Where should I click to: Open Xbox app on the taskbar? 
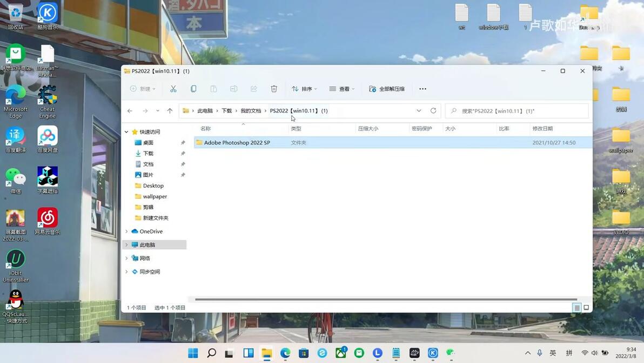pos(341,353)
